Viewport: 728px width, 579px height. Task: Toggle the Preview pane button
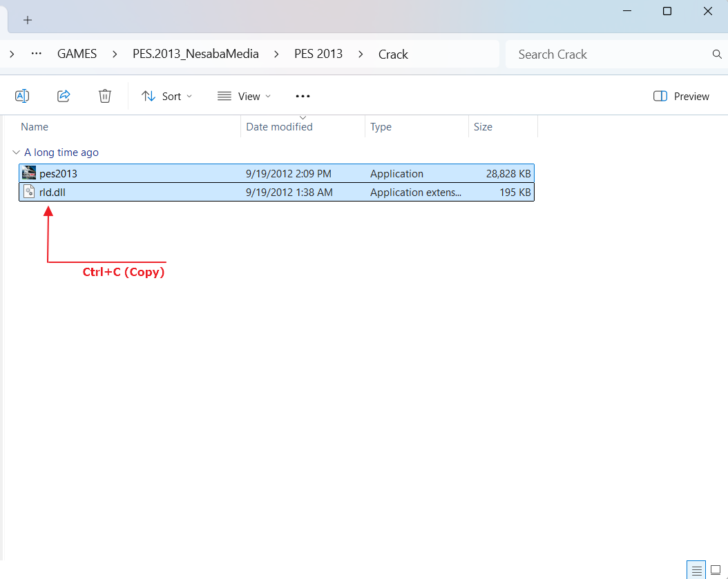click(x=681, y=96)
